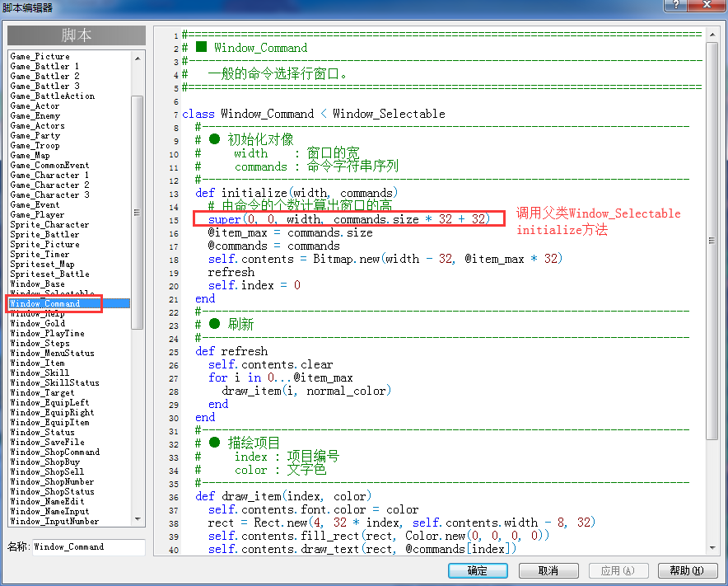Click the code editor scroll down arrow
The image size is (728, 586).
[x=712, y=548]
